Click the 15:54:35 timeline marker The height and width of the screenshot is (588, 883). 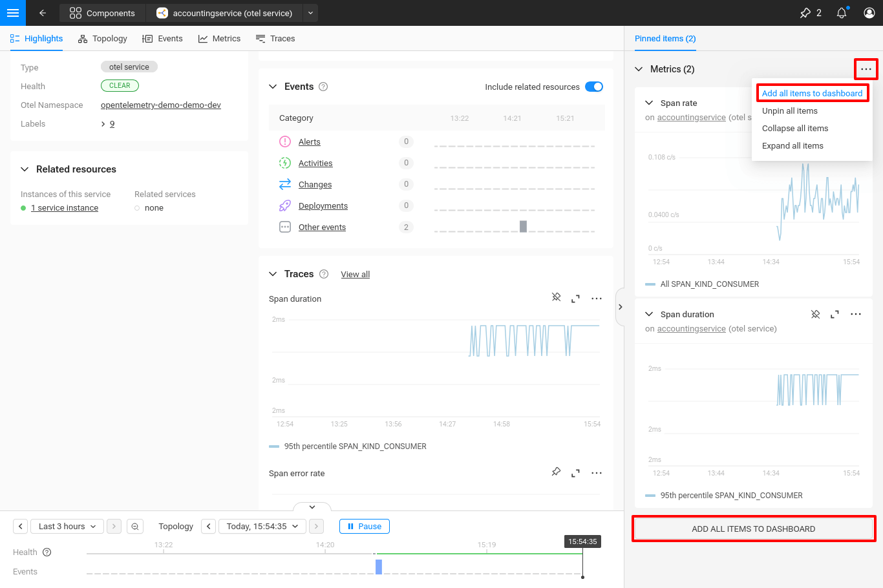pos(582,541)
